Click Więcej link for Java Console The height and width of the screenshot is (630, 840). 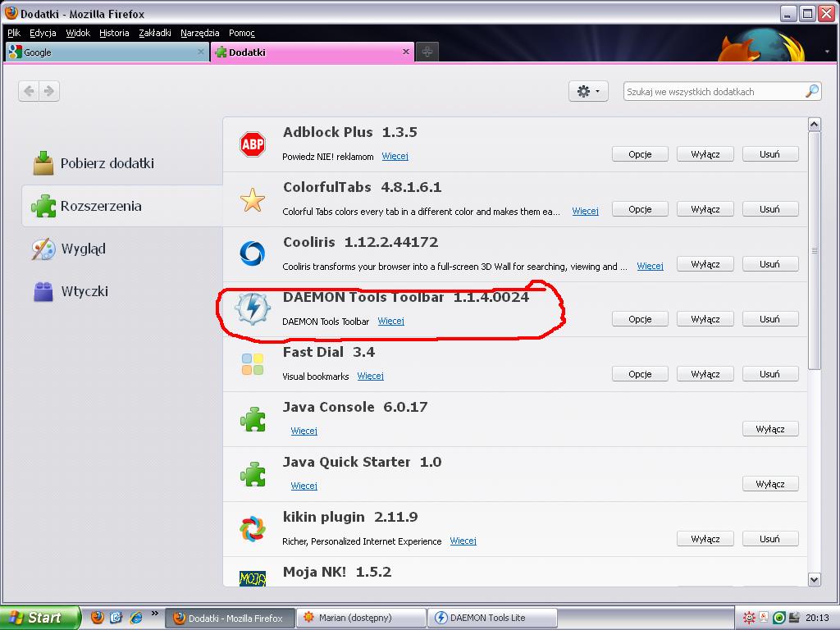click(304, 431)
